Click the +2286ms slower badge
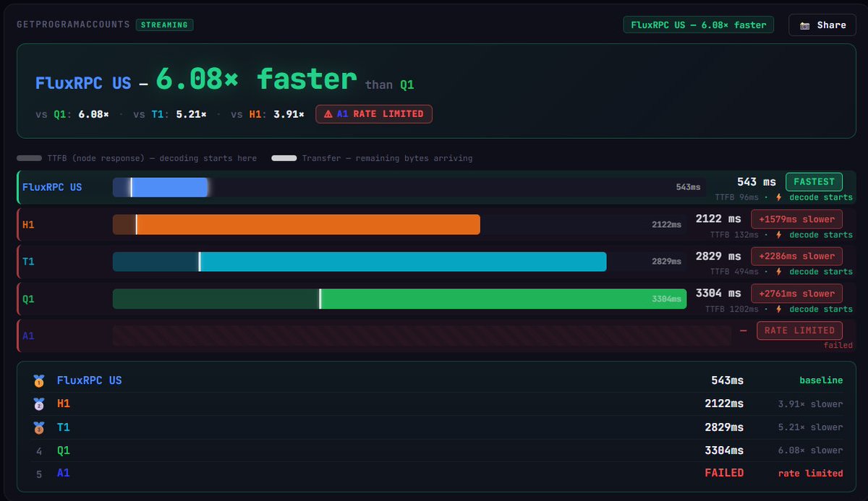The width and height of the screenshot is (868, 501). (x=797, y=256)
